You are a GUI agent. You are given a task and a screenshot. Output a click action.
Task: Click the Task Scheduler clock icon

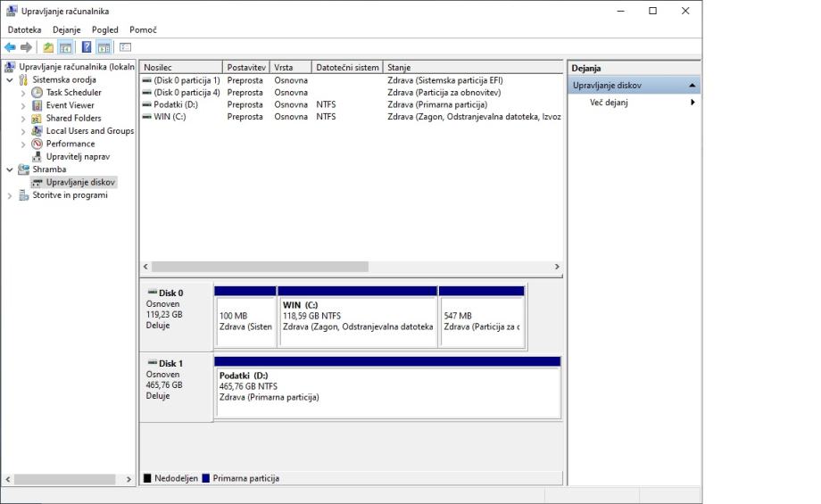(37, 93)
